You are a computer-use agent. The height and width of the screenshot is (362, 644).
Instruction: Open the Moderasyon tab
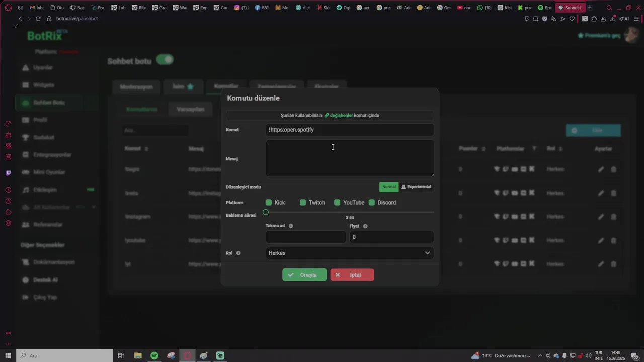136,86
